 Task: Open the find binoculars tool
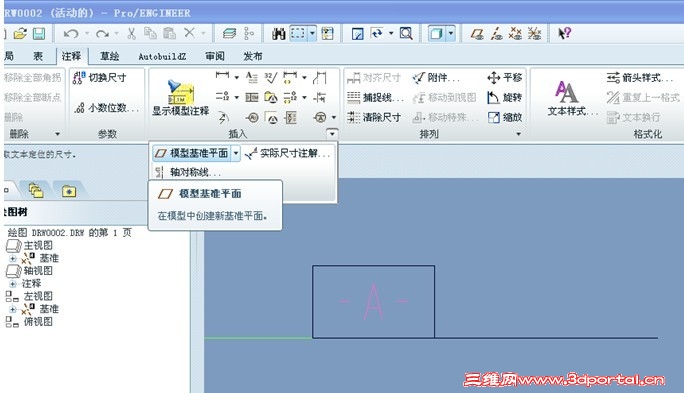278,34
